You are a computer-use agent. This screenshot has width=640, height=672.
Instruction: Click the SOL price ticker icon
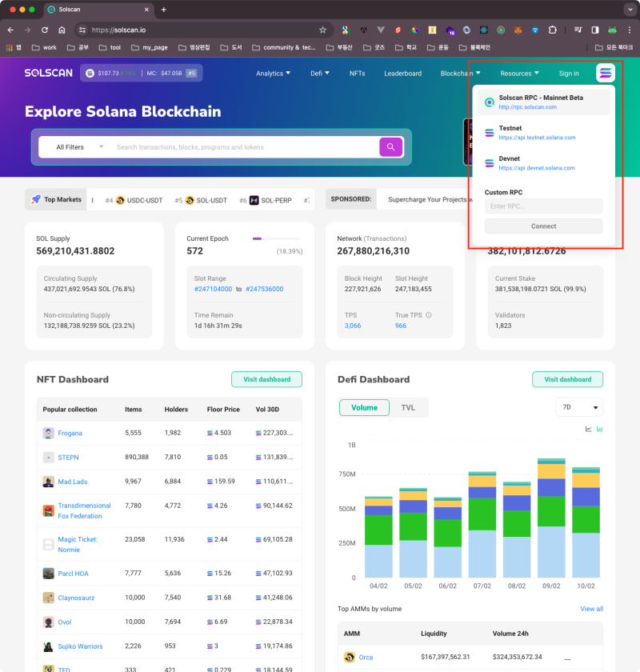pyautogui.click(x=90, y=73)
